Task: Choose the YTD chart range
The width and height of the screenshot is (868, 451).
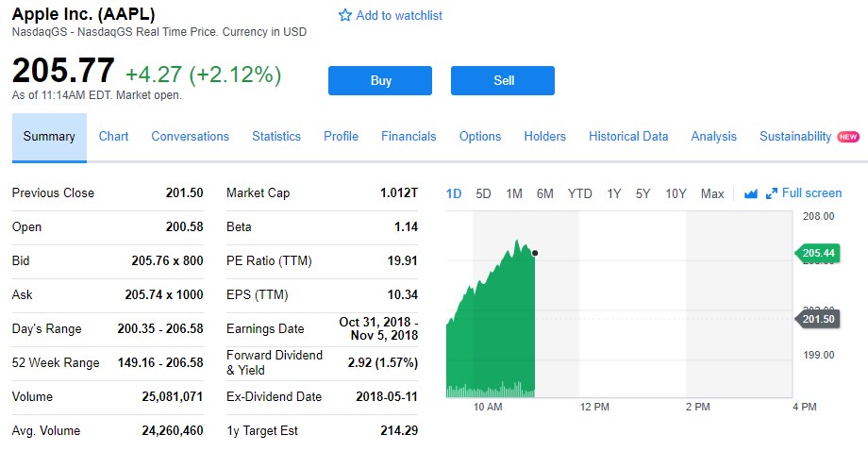Action: (x=579, y=193)
